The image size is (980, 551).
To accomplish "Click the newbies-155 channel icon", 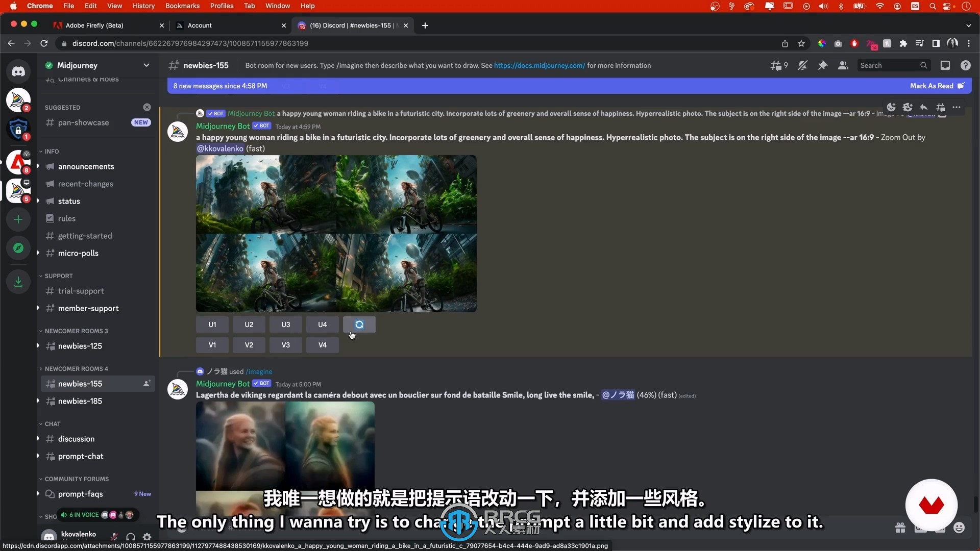I will point(51,384).
